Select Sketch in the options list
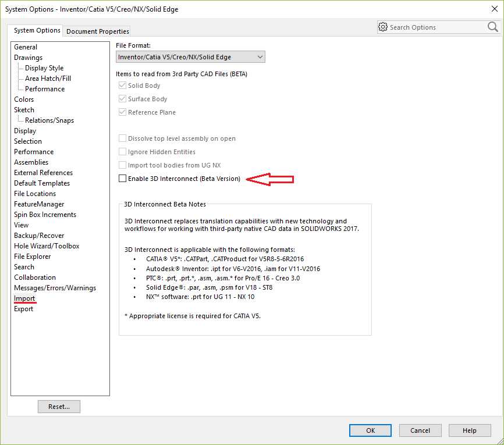 tap(24, 110)
